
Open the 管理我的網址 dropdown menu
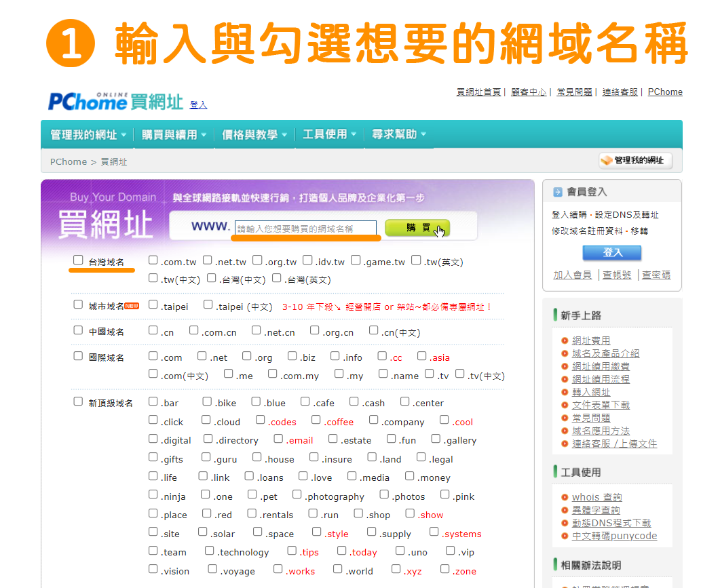tap(88, 134)
